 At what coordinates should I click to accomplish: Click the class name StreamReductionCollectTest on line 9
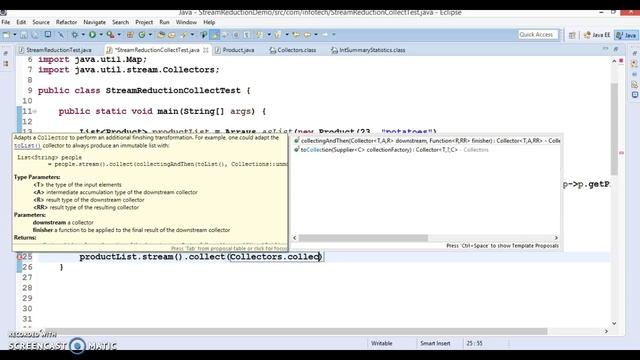pos(173,90)
